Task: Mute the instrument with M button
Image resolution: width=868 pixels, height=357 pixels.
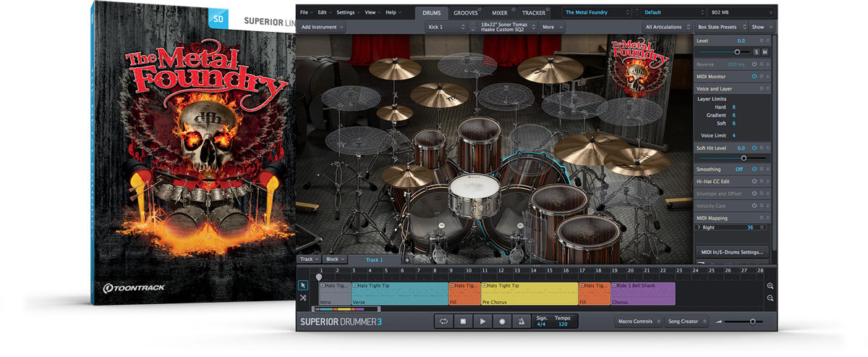Action: coord(765,52)
